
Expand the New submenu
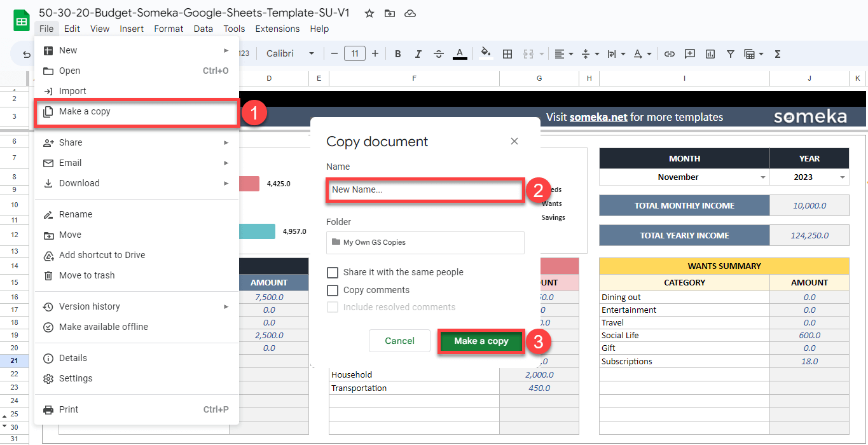tap(136, 50)
